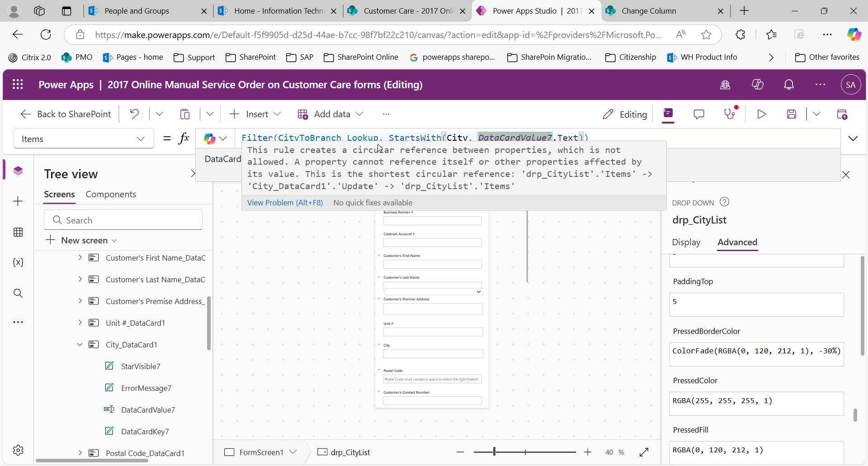Switch to the Display properties tab

point(686,243)
